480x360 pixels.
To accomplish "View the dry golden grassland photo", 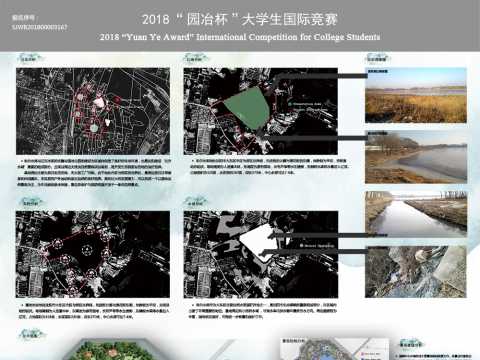I will [416, 95].
